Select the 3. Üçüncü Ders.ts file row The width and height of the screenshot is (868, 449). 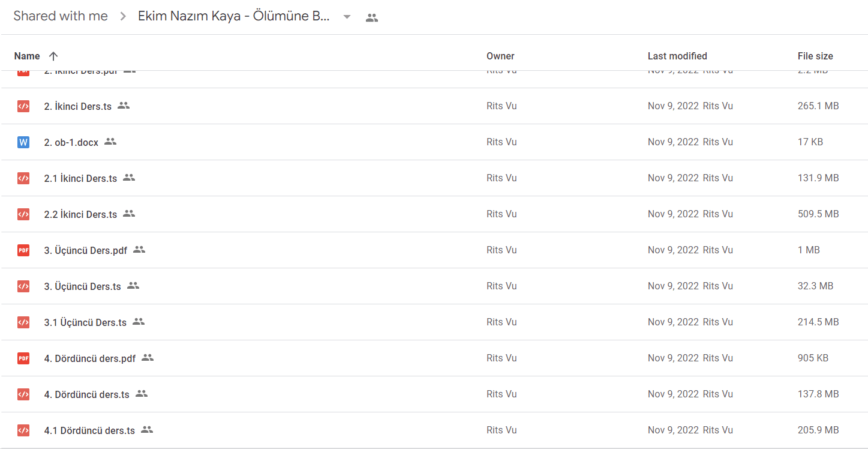tap(434, 286)
